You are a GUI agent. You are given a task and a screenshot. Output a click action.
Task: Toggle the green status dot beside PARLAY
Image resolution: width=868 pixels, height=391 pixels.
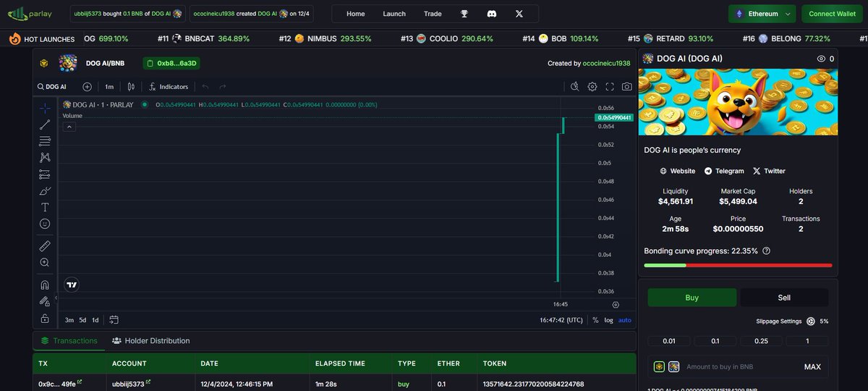(x=145, y=105)
